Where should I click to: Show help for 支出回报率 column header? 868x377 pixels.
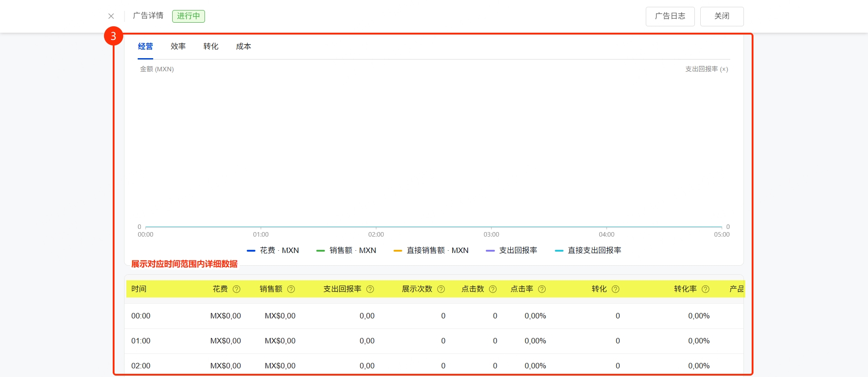(x=370, y=289)
